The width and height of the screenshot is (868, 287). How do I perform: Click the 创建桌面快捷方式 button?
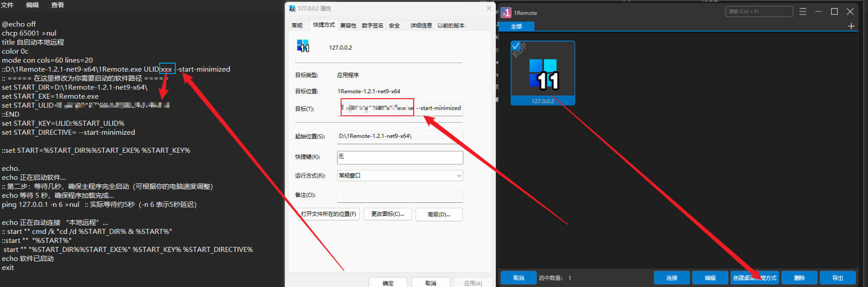[755, 277]
